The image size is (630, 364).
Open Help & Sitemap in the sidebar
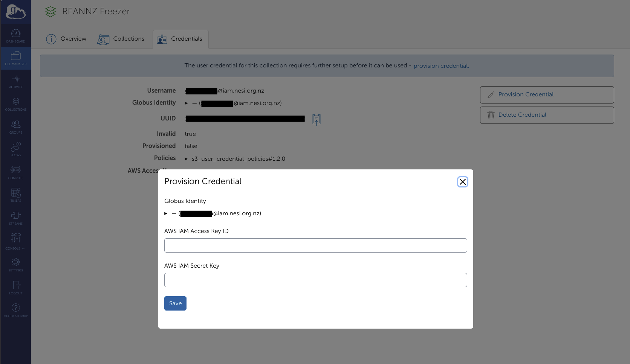coord(15,311)
